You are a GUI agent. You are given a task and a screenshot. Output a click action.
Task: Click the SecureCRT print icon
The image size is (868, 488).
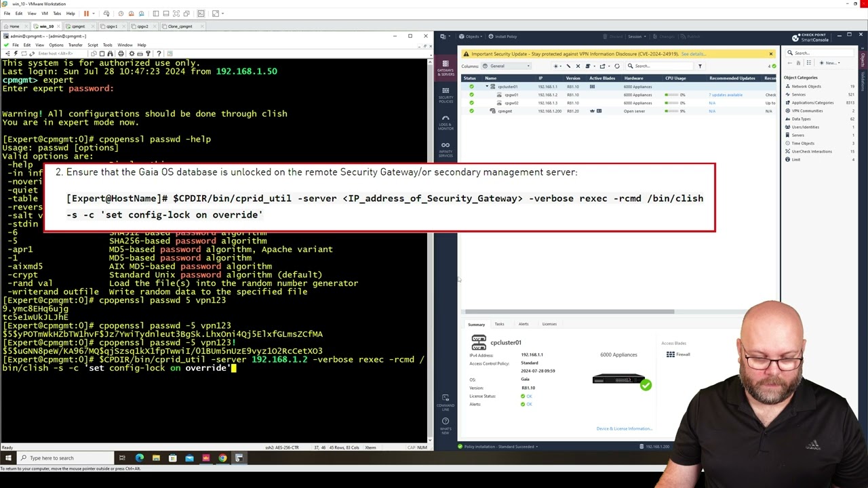click(x=121, y=54)
